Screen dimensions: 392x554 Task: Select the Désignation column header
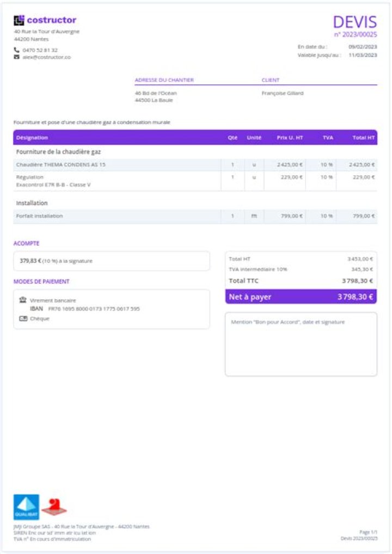tap(32, 138)
